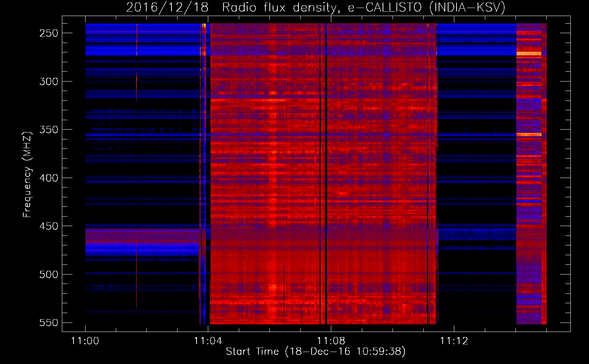Click the 500 frequency tick label
This screenshot has height=364, width=589.
(49, 274)
